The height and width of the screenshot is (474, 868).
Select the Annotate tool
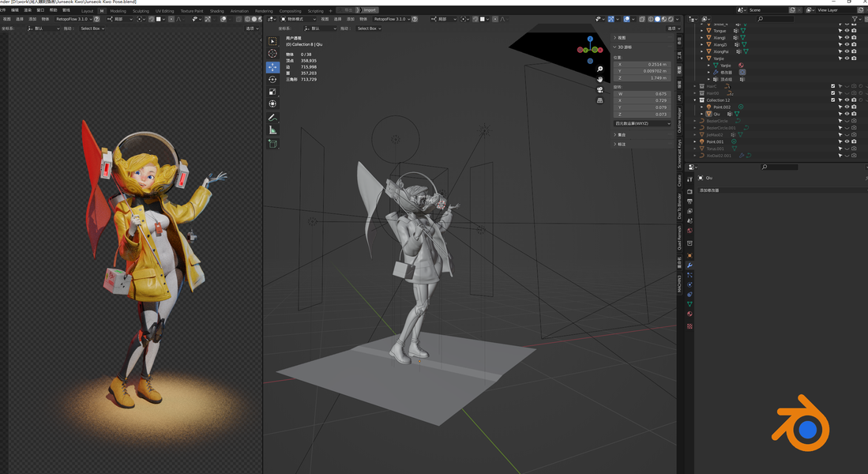coord(272,118)
